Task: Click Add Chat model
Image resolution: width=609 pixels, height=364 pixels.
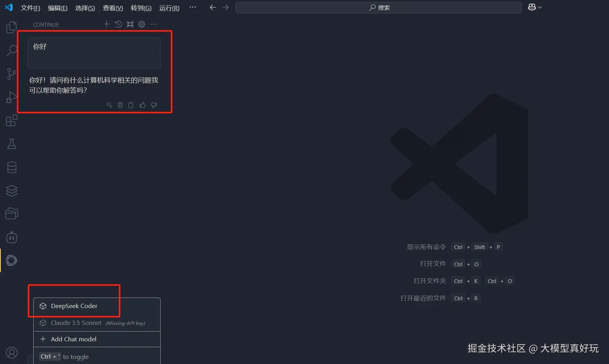Action: click(x=97, y=339)
